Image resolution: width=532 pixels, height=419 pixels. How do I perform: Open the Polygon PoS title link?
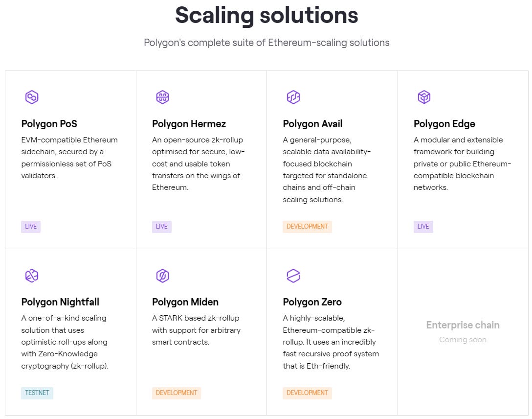coord(49,124)
